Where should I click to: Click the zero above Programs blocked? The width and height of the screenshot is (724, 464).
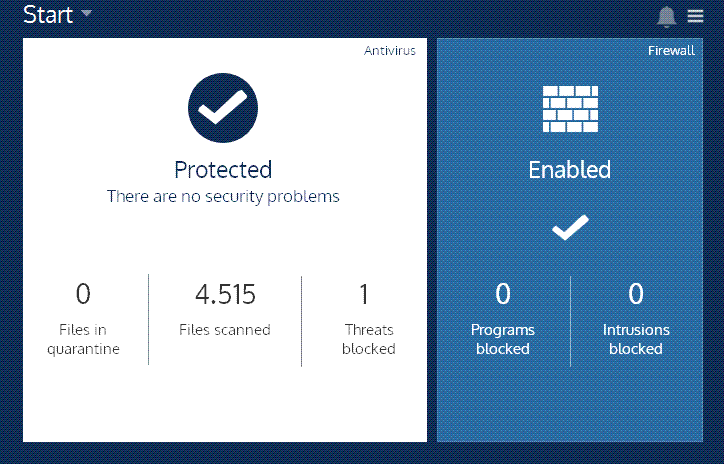tap(503, 294)
